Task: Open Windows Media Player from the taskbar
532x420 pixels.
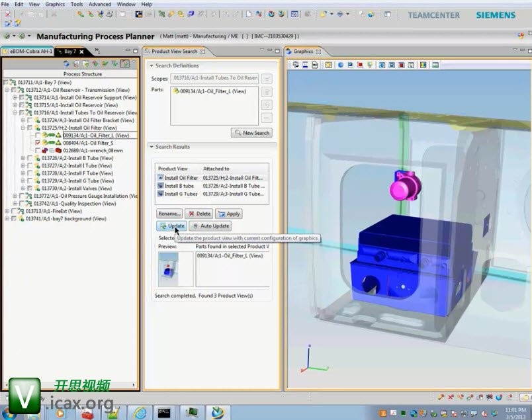Action: (x=60, y=413)
